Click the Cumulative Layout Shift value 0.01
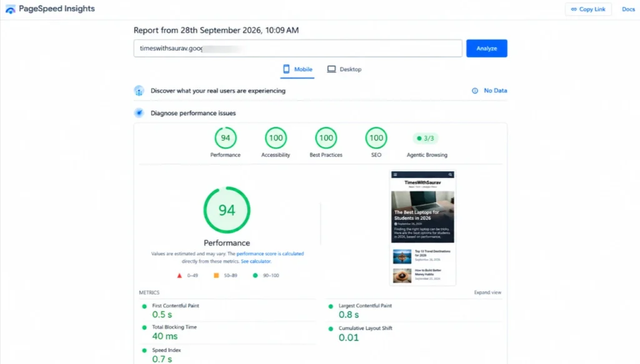The width and height of the screenshot is (640, 364). pos(349,338)
